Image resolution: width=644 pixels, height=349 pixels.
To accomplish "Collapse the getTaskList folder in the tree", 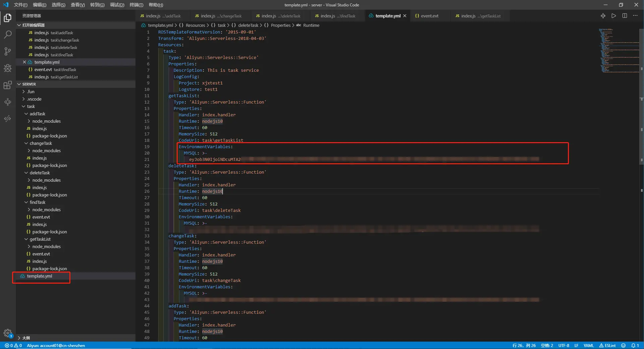I will [x=40, y=239].
